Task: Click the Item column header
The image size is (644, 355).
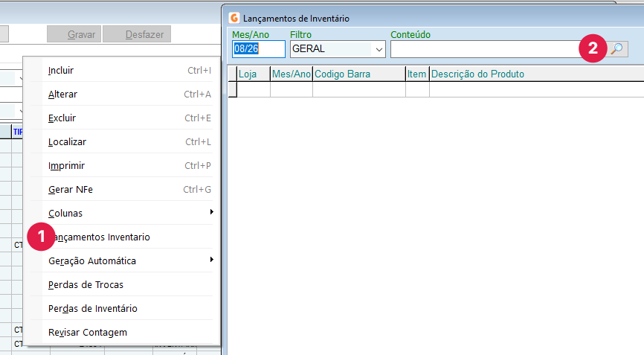Action: click(417, 74)
